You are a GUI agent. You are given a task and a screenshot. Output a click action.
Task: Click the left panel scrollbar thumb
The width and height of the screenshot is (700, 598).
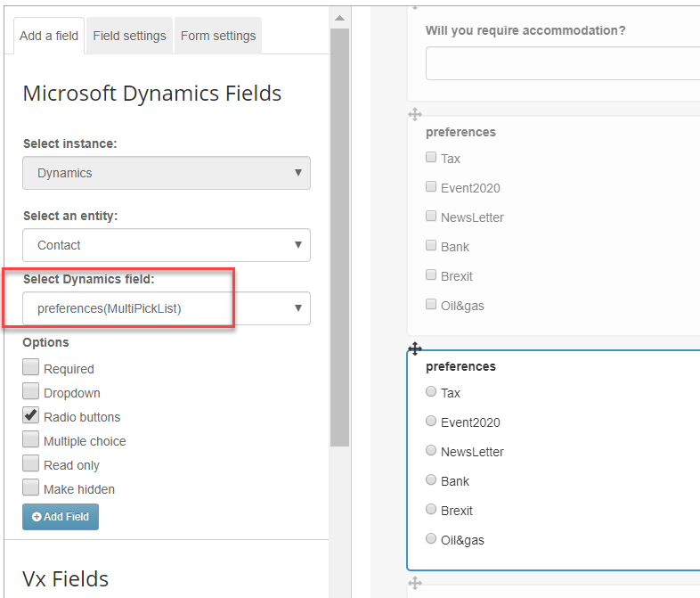[x=339, y=238]
